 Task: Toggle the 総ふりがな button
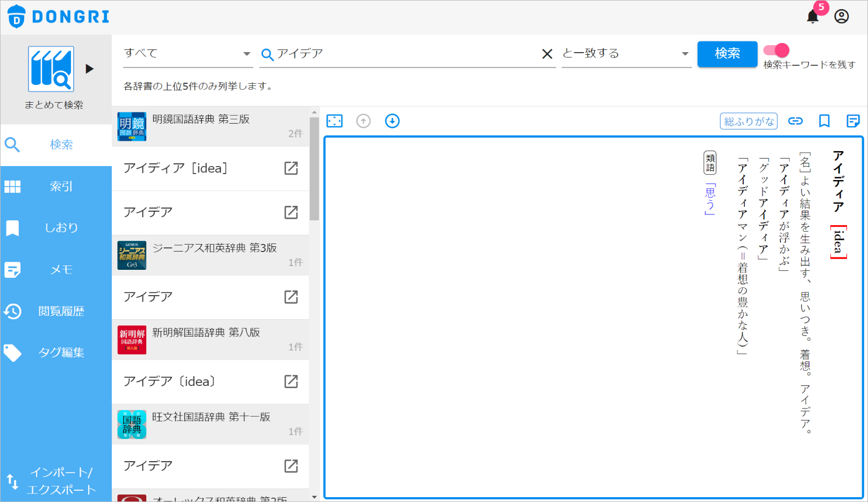749,121
